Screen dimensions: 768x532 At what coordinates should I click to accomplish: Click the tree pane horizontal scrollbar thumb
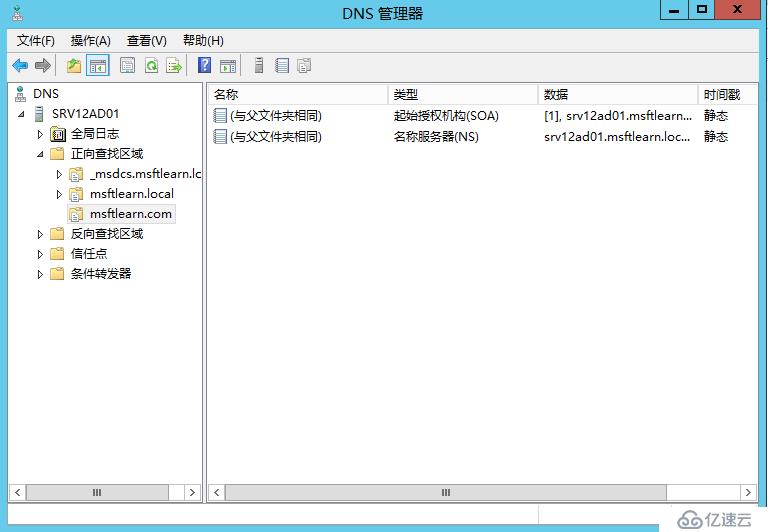tap(97, 492)
